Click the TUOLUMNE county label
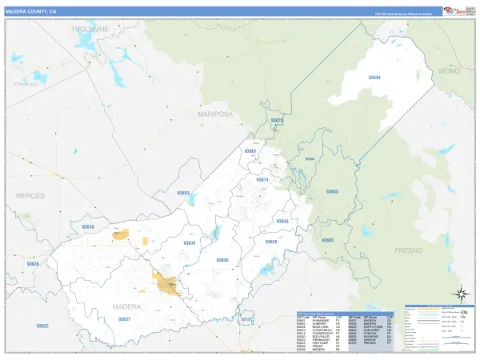This screenshot has width=480, height=360. tap(90, 29)
